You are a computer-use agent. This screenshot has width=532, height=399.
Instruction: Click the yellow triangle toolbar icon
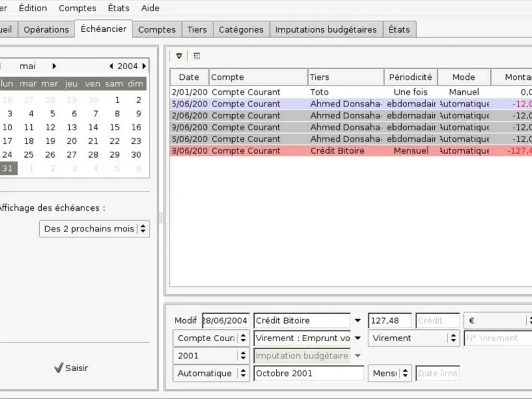coord(179,56)
